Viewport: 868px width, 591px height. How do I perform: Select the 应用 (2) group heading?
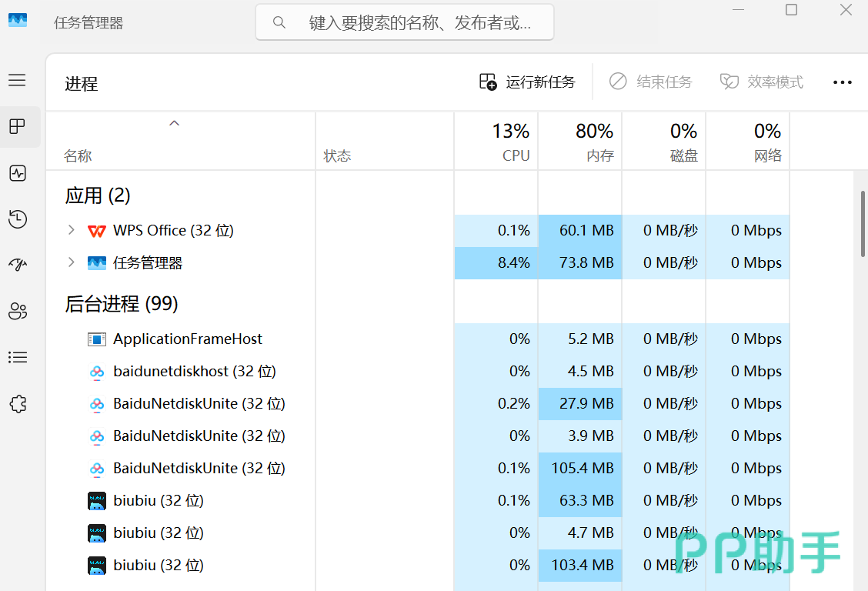click(98, 195)
